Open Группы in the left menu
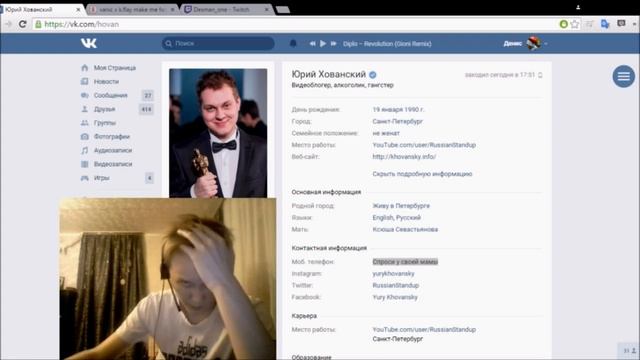Screen dimensions: 640x360 [x=105, y=123]
